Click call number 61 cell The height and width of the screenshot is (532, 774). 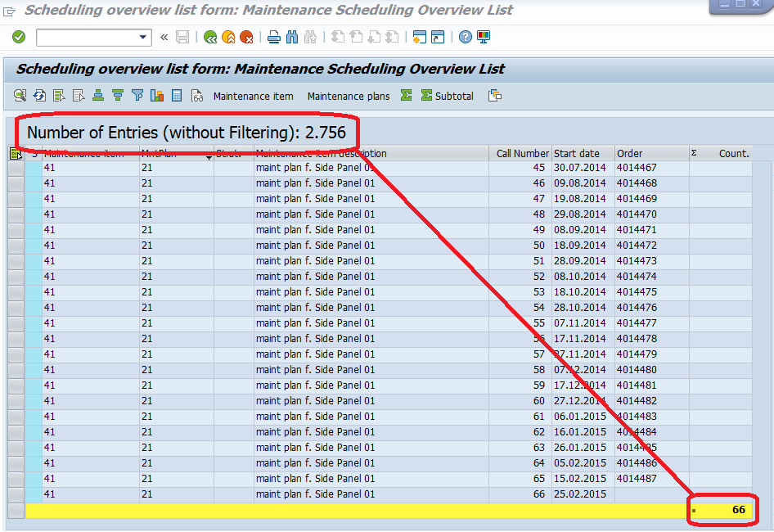(x=520, y=417)
